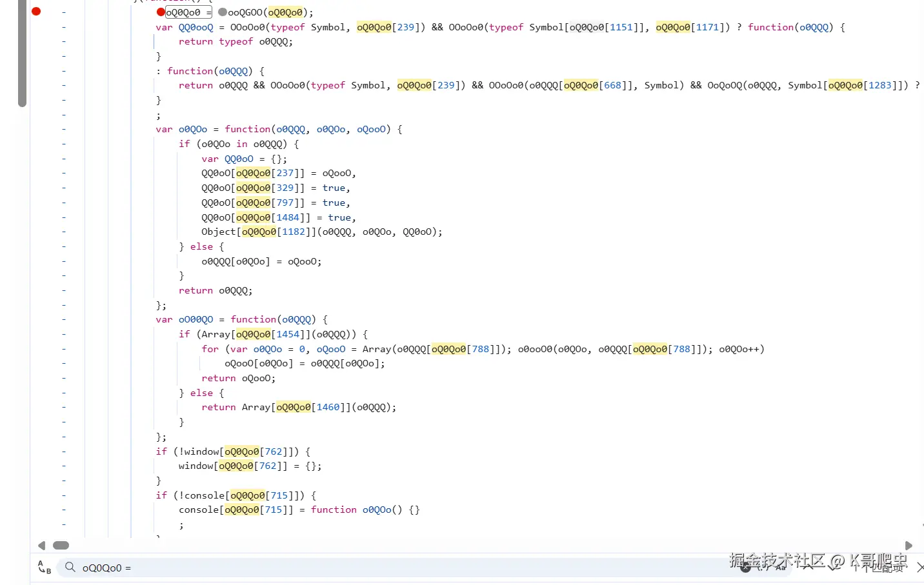Click the horizontal scrollbar left arrow
The height and width of the screenshot is (585, 924).
[x=41, y=546]
